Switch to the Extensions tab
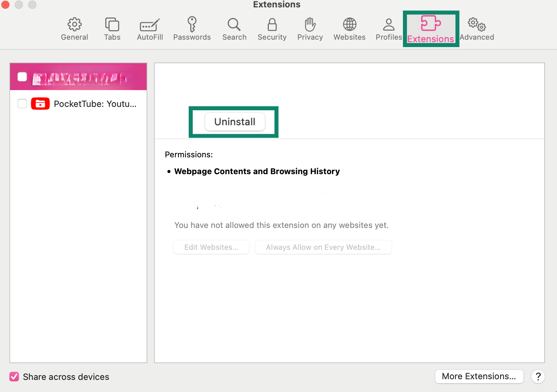This screenshot has height=392, width=557. (431, 29)
